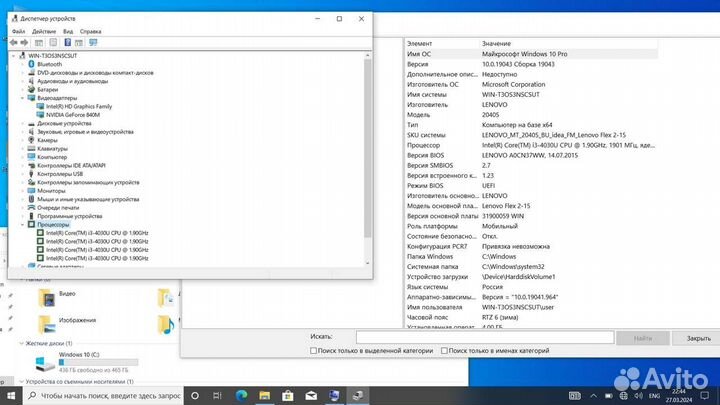The image size is (720, 405).
Task: Click the blue Help toolbar icon
Action: pyautogui.click(x=68, y=43)
